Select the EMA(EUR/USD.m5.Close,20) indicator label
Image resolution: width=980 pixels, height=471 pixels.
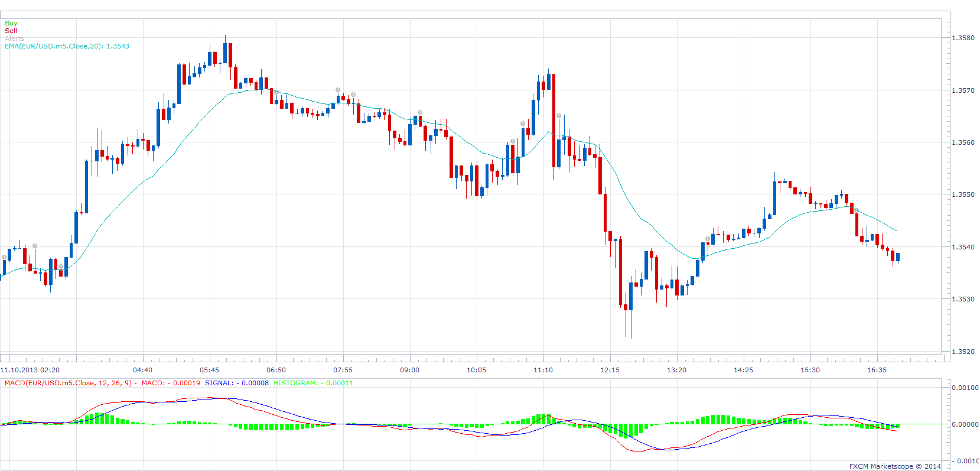pos(67,46)
